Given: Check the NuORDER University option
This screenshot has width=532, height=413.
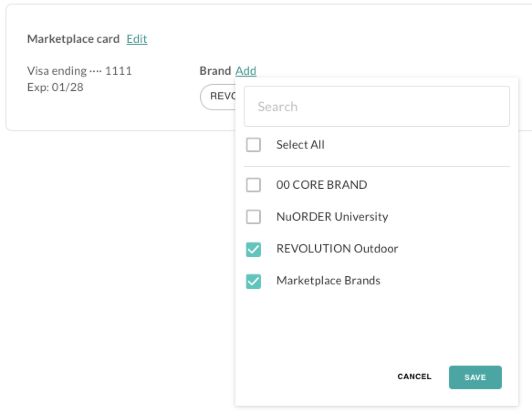Looking at the screenshot, I should coord(253,217).
